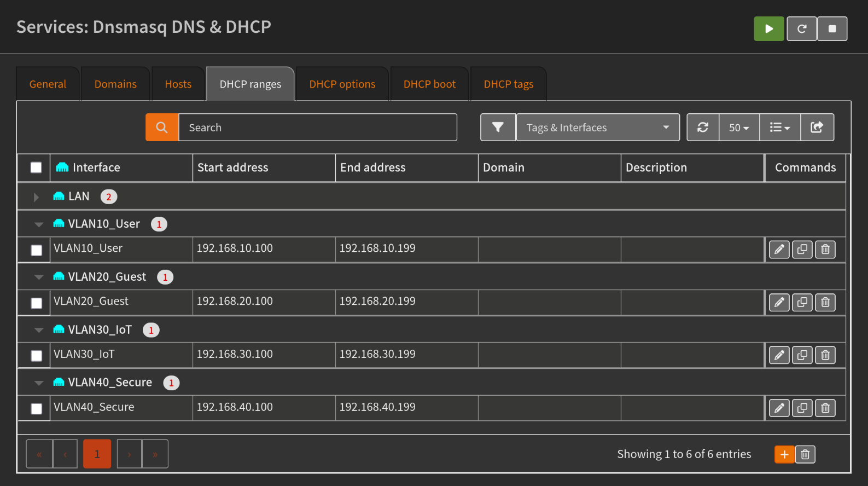Sort by Start address column header

pos(233,167)
